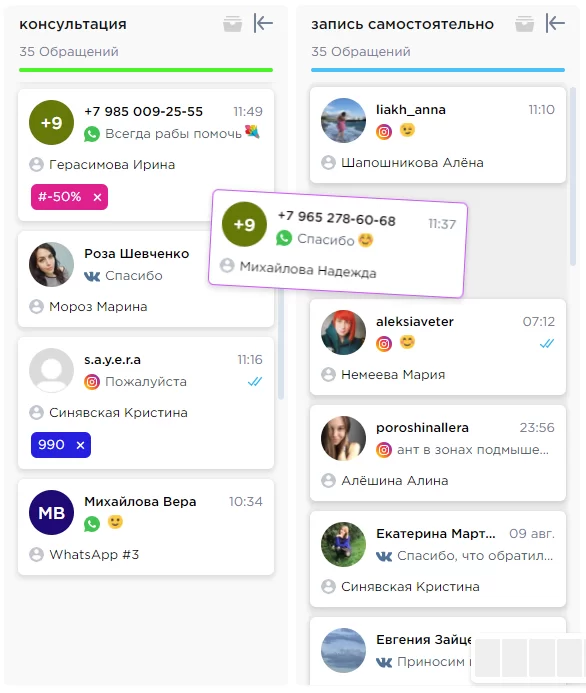Image resolution: width=586 pixels, height=693 pixels.
Task: Click Instagram icon on liakh_anna card
Action: pos(384,132)
